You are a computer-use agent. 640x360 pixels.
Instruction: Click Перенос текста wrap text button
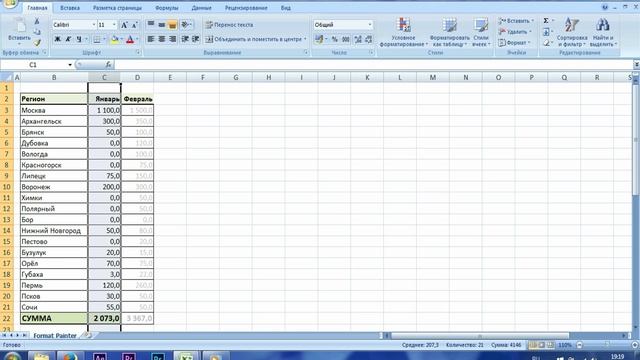pyautogui.click(x=229, y=25)
